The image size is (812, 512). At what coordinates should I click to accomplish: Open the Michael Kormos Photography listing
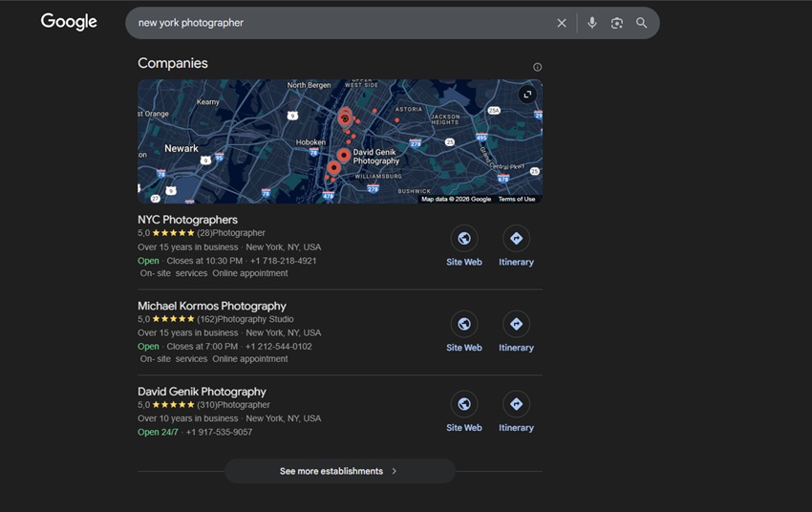coord(212,306)
